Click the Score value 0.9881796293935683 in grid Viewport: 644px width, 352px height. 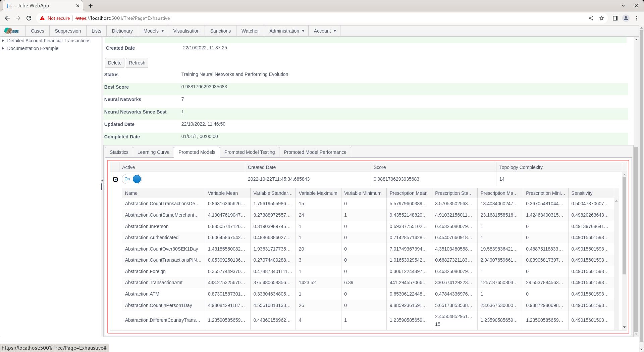(x=396, y=179)
